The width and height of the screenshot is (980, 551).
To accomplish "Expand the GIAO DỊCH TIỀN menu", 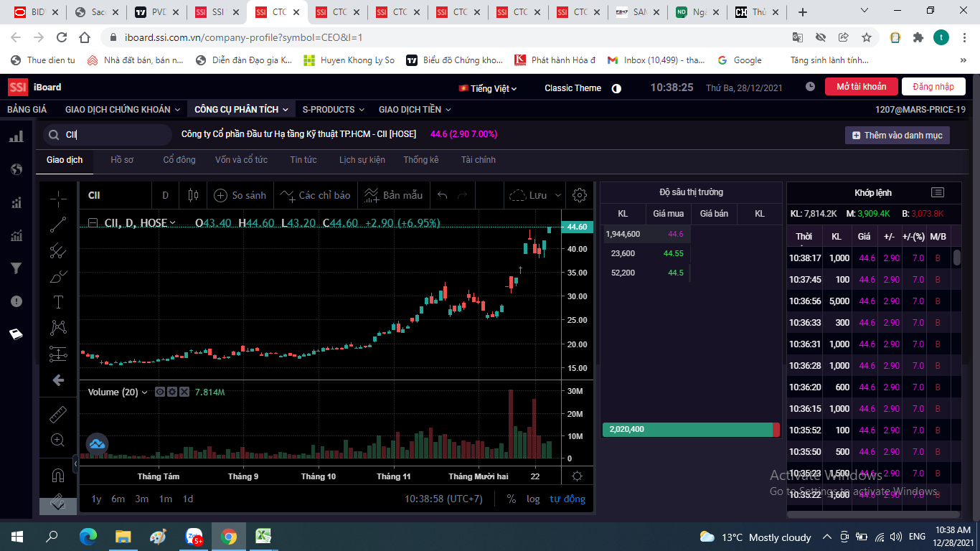I will pyautogui.click(x=415, y=110).
